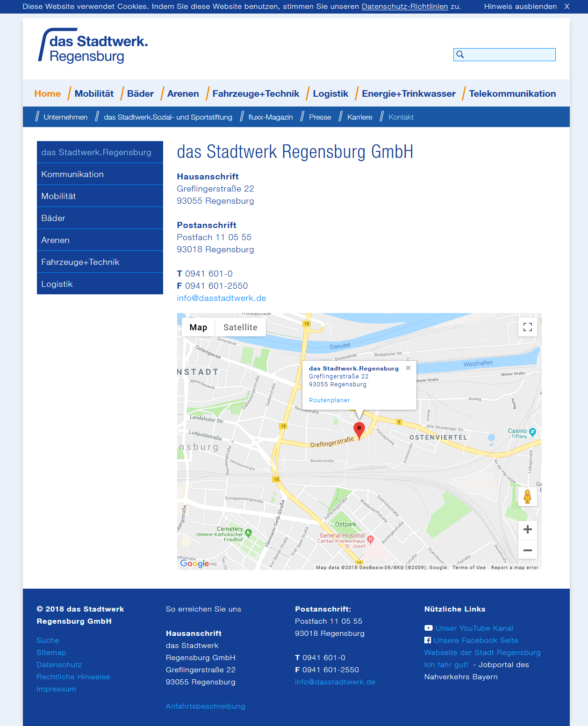Select Bäder in the sidebar
This screenshot has height=726, width=588.
[100, 218]
